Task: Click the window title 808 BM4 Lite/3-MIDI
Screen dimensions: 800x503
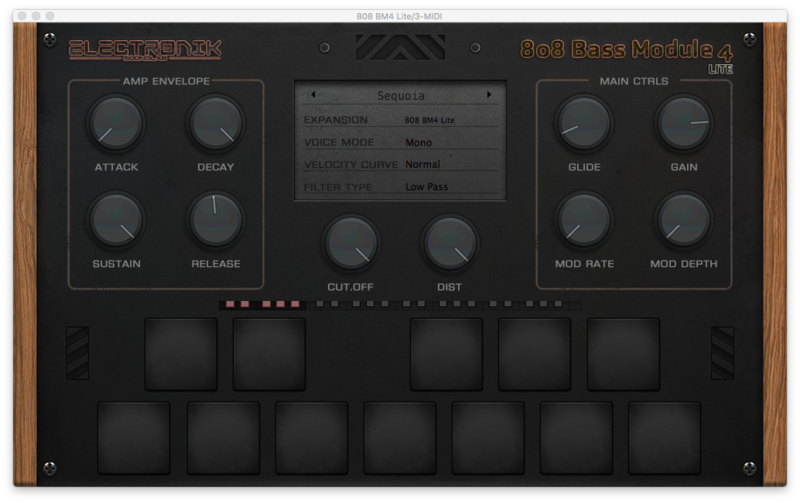Action: point(399,16)
